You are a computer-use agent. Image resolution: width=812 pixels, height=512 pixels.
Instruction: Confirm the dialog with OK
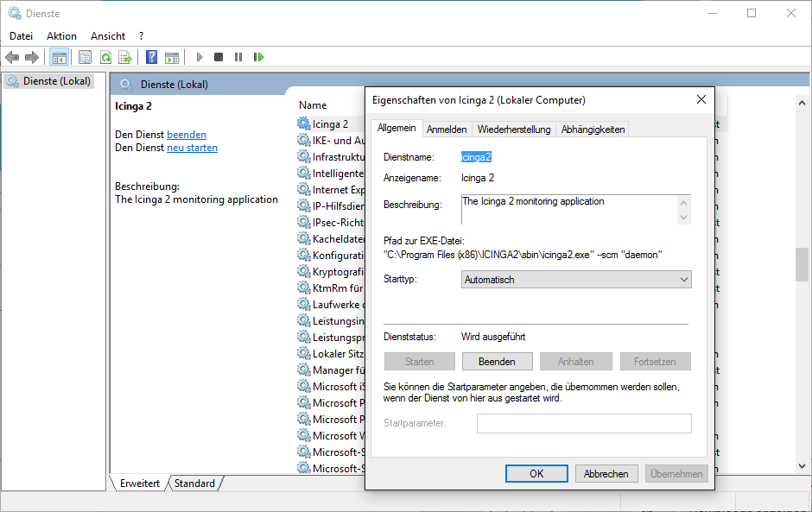(x=536, y=474)
